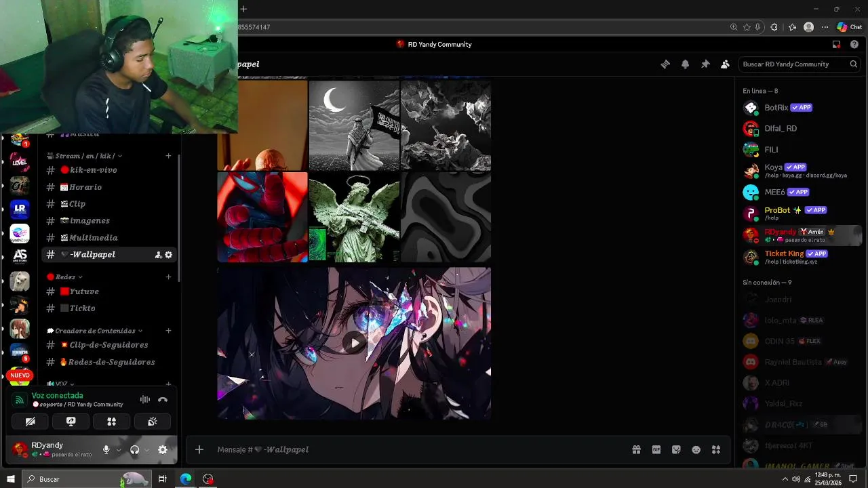Image resolution: width=868 pixels, height=488 pixels.
Task: Open the Horario channel
Action: click(x=109, y=187)
